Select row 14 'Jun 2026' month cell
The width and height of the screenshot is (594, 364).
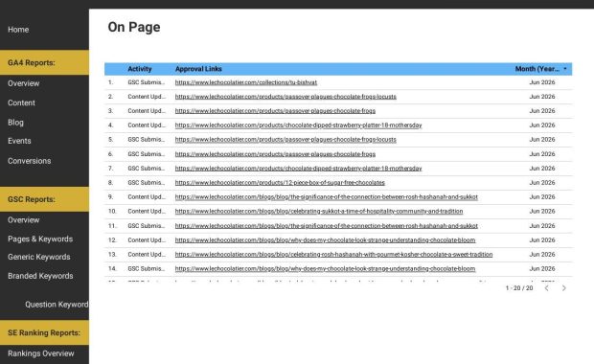[x=542, y=269]
